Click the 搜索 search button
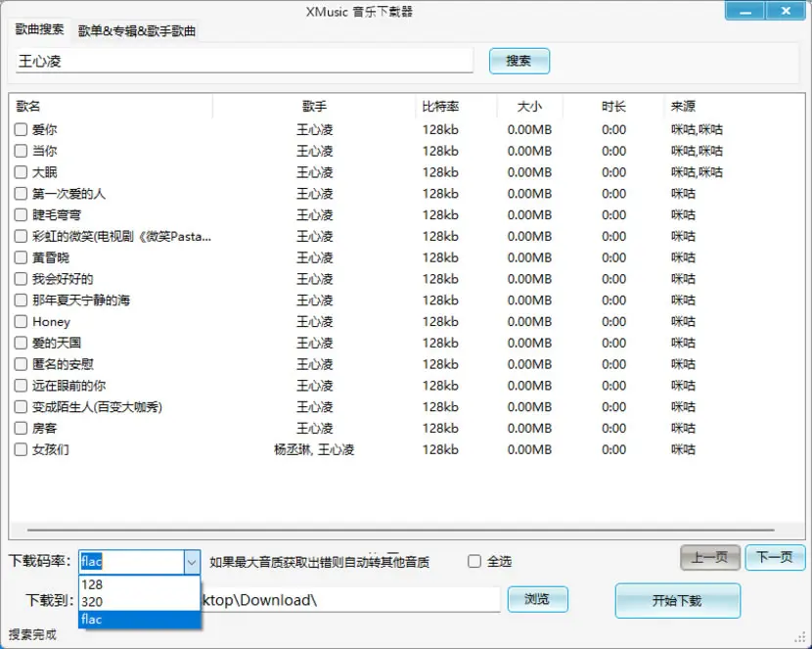This screenshot has height=649, width=812. click(519, 61)
